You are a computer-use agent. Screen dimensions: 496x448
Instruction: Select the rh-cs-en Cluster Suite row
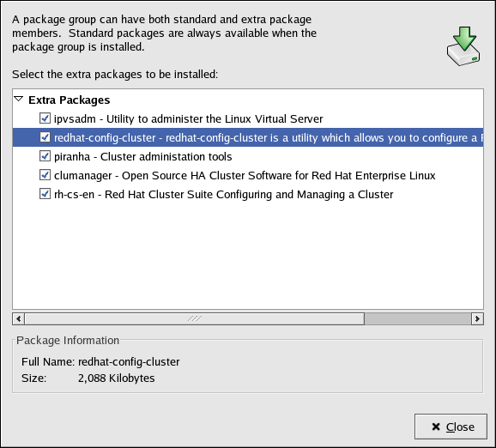point(248,194)
